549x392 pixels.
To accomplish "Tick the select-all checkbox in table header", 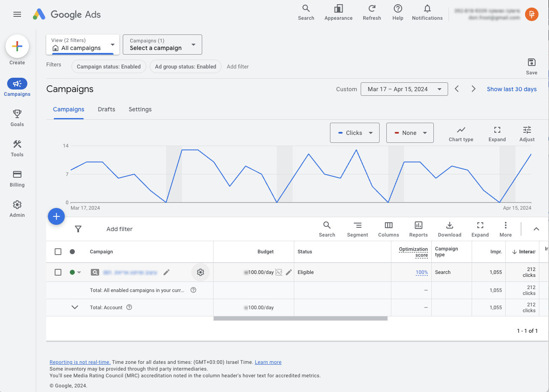I will coord(58,252).
